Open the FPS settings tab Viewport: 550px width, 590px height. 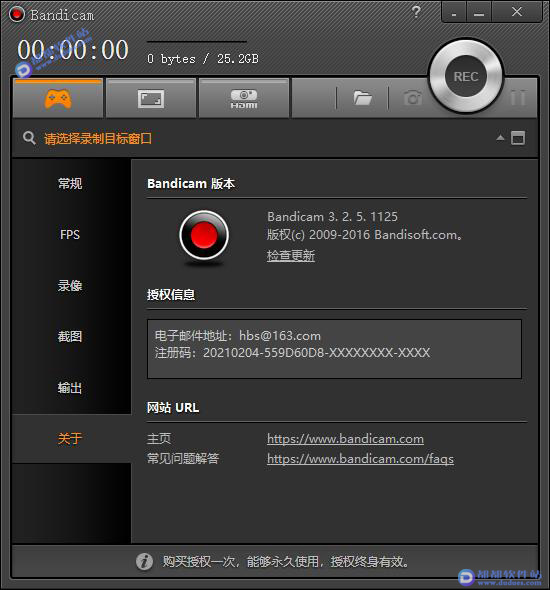(70, 234)
